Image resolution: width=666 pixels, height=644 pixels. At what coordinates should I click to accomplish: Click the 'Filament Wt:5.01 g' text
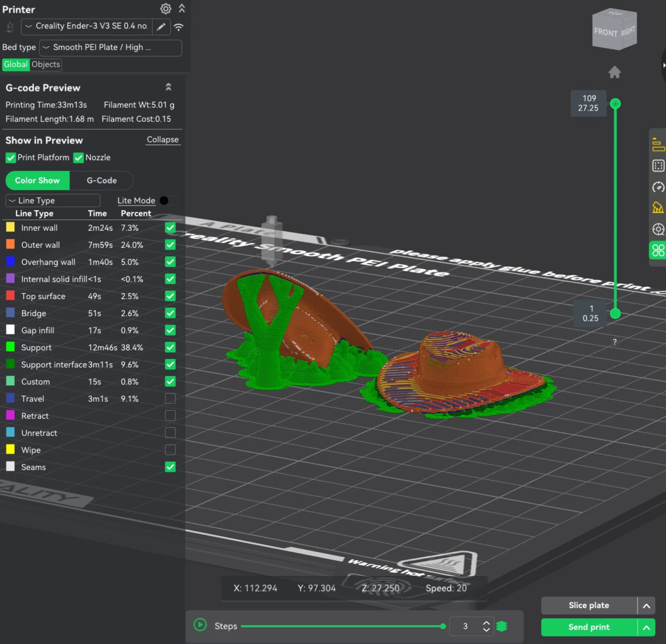pos(139,105)
